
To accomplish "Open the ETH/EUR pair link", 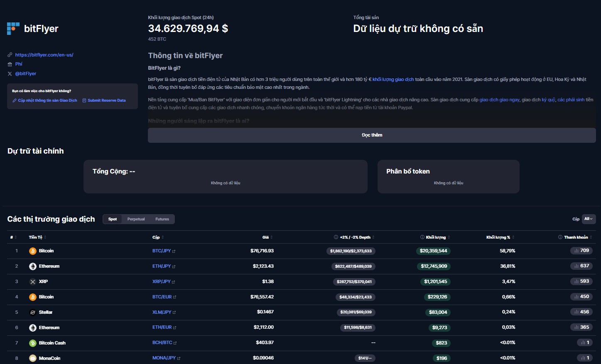I will (x=162, y=327).
